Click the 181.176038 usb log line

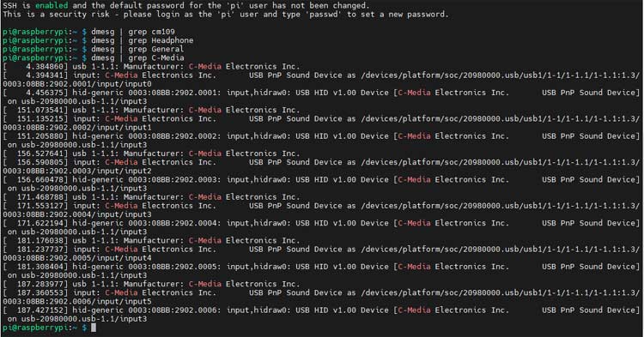(x=151, y=240)
